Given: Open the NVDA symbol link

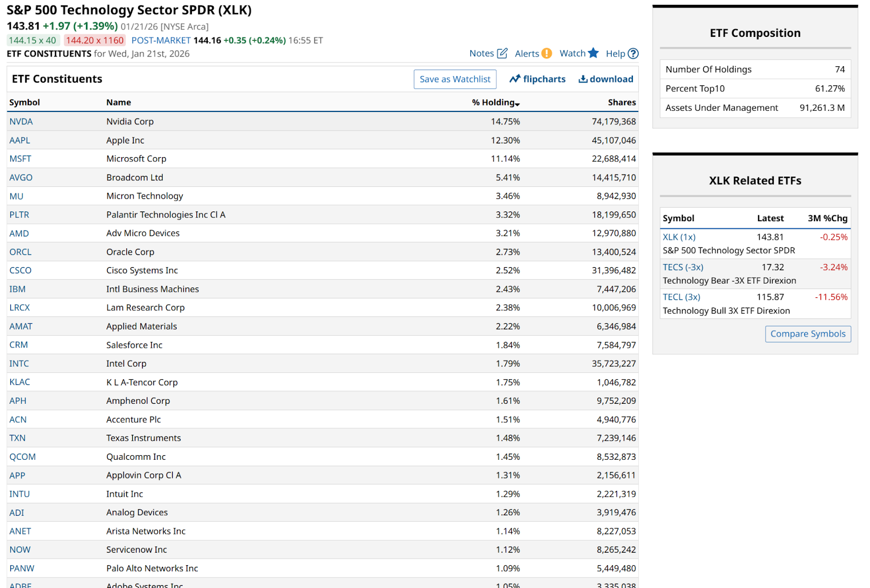Looking at the screenshot, I should click(x=21, y=122).
